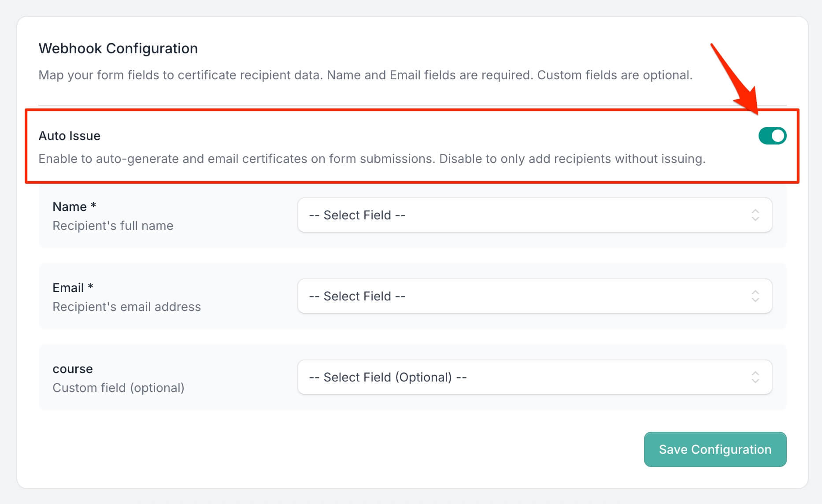Click the up-down chevron in Name selector
The height and width of the screenshot is (504, 822).
(x=755, y=215)
